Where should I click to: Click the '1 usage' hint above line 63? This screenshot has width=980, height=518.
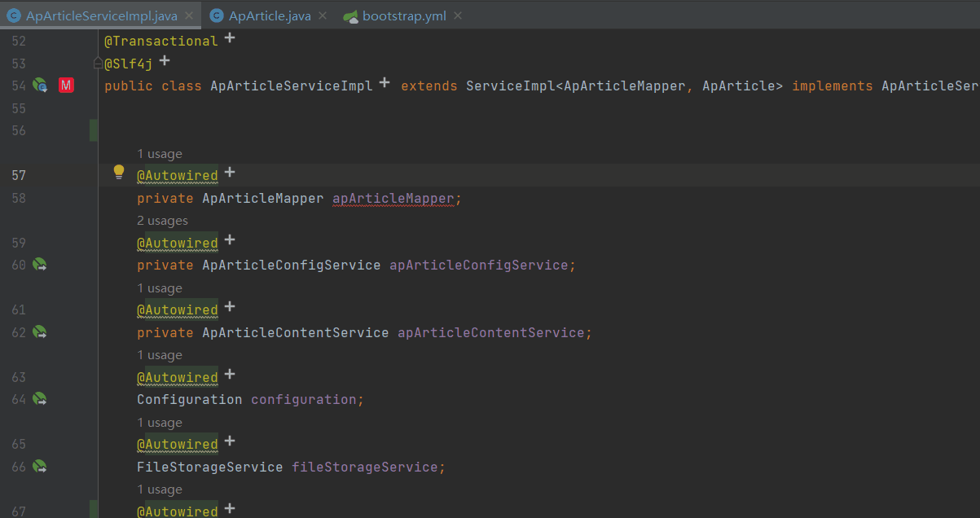(160, 354)
